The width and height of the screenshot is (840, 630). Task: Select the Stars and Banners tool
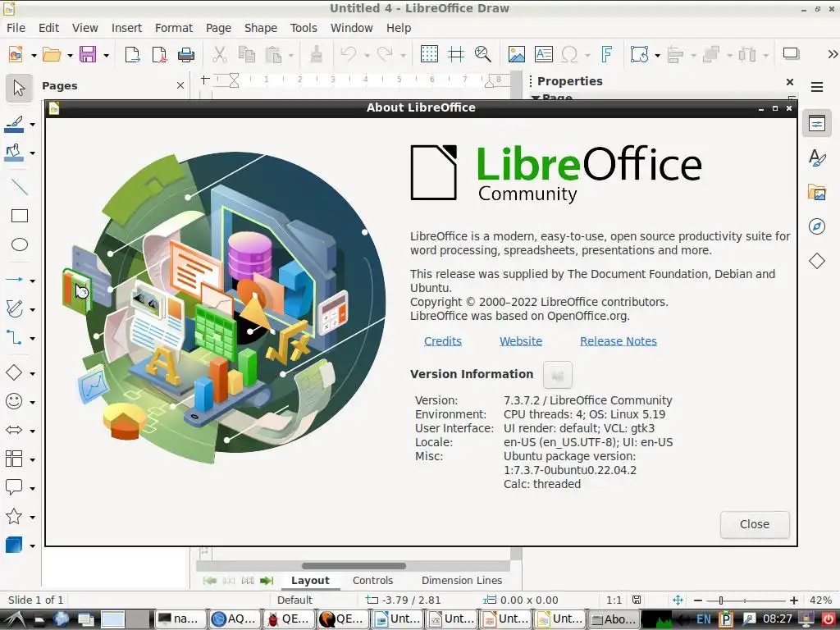pyautogui.click(x=14, y=517)
